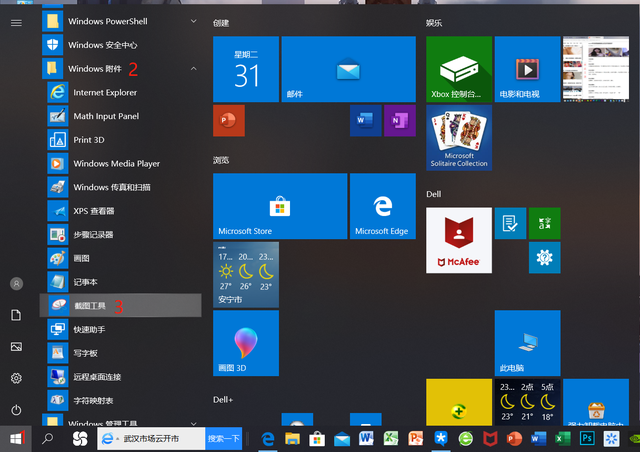Click the 搜索一下 search button
640x452 pixels.
point(223,438)
